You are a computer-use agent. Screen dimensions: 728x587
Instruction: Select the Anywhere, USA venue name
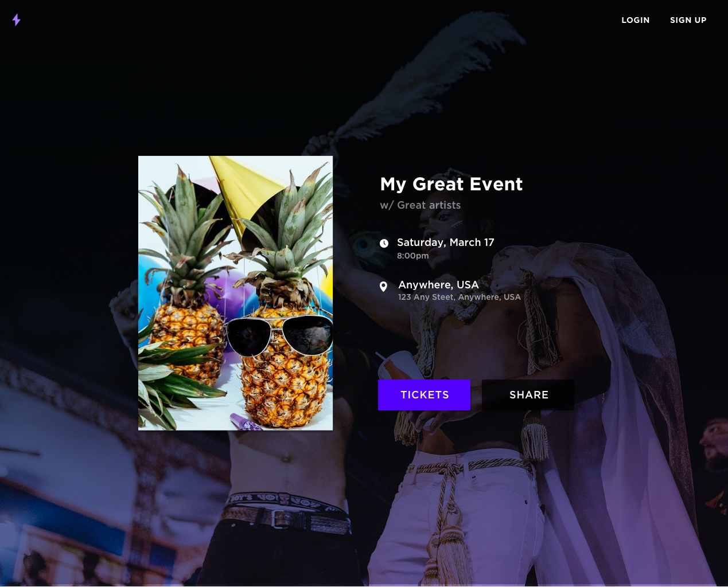439,285
